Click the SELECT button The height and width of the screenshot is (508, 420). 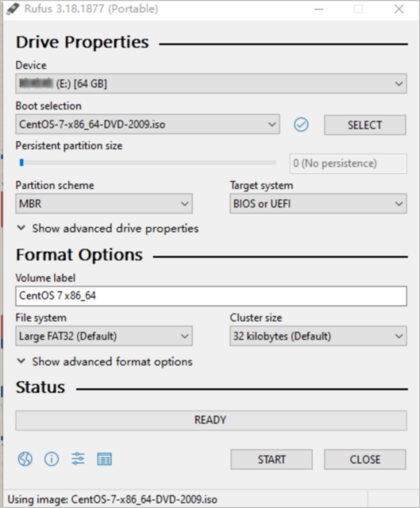365,125
